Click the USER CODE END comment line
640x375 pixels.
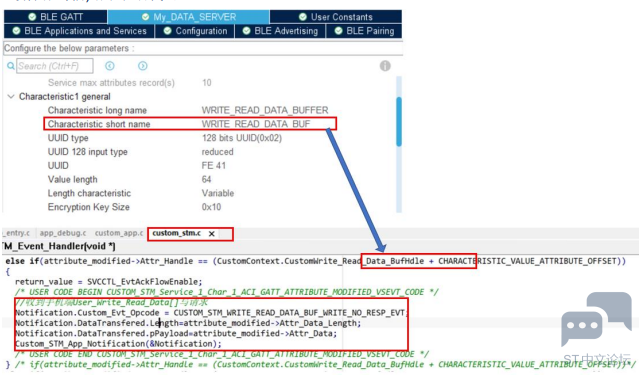click(221, 354)
